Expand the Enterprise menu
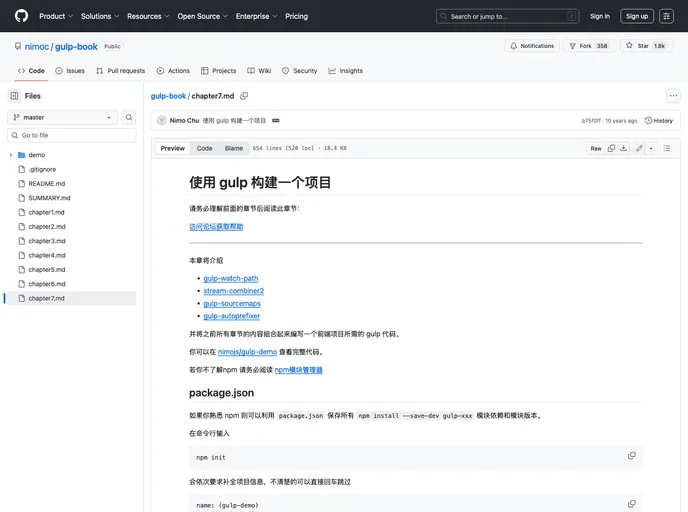Image resolution: width=688 pixels, height=512 pixels. 256,16
